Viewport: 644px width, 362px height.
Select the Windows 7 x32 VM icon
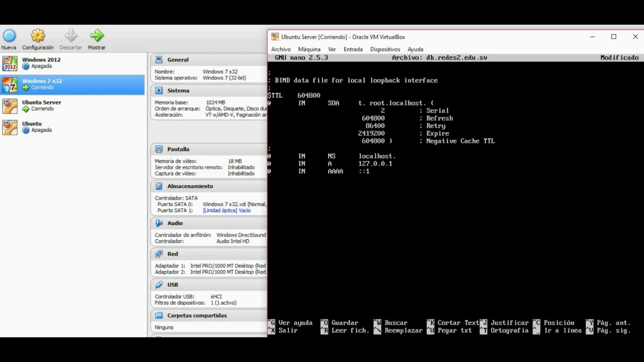[10, 84]
